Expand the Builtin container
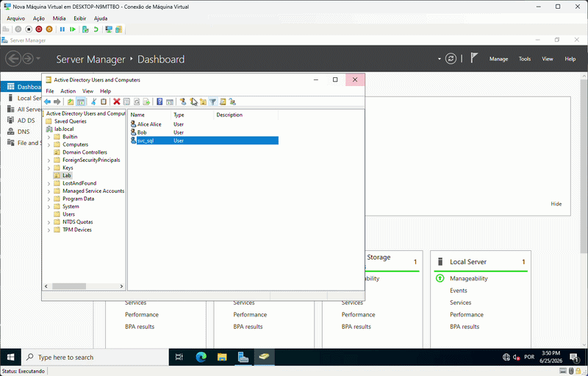 (49, 137)
